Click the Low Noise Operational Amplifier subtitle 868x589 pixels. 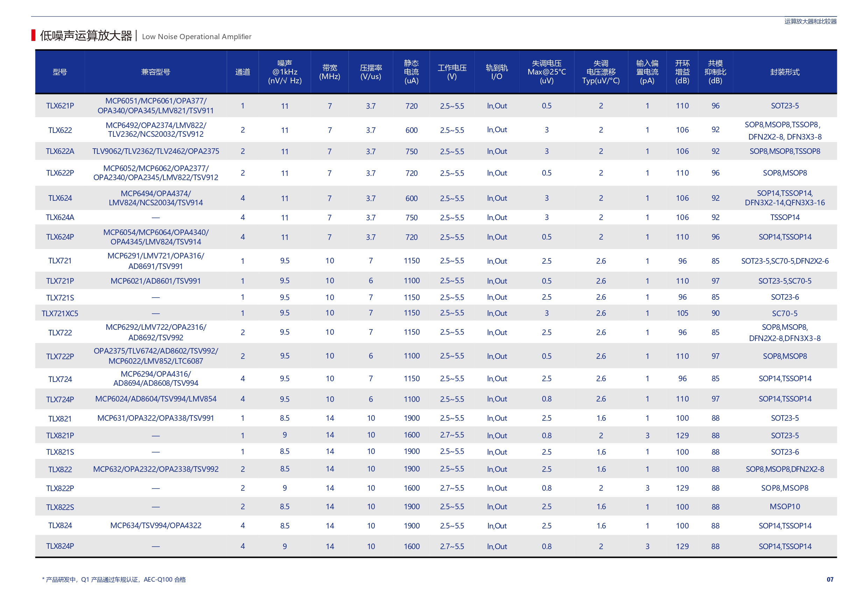197,37
